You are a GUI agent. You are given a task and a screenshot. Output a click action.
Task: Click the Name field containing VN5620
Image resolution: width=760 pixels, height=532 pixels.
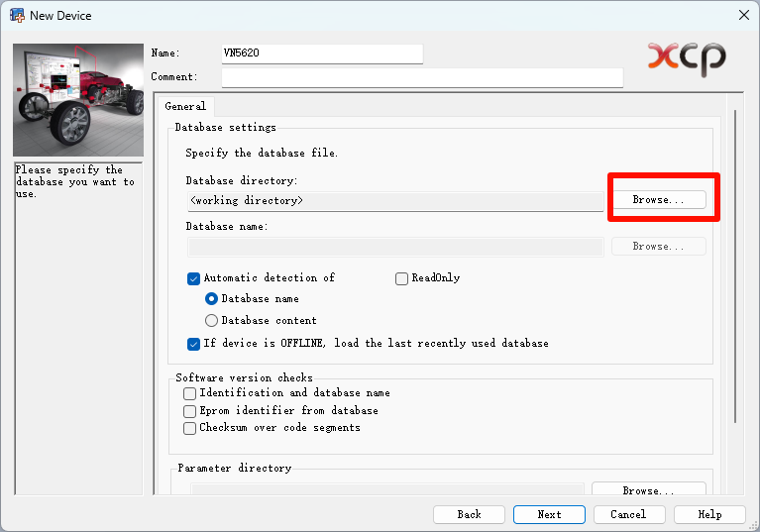tap(322, 53)
